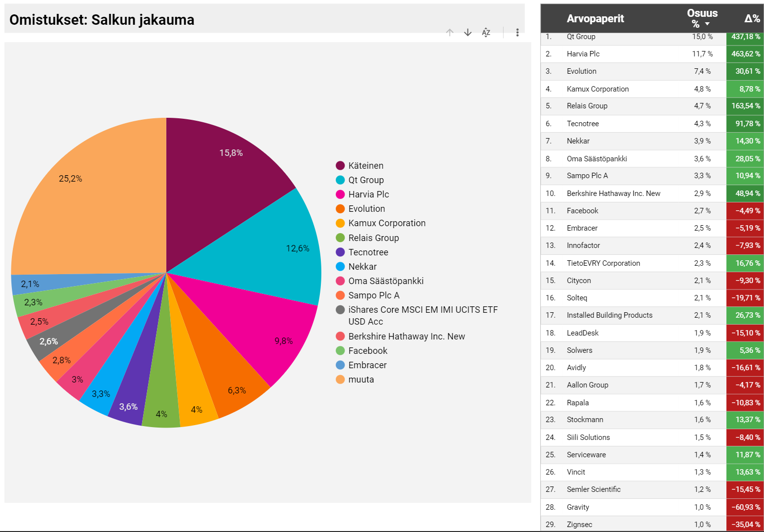This screenshot has width=764, height=532.
Task: Click the Δ% column header
Action: click(x=752, y=18)
